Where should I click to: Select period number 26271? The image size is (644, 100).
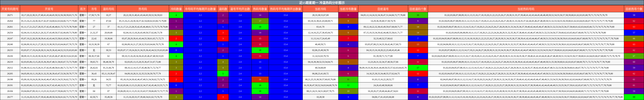pos(10,15)
